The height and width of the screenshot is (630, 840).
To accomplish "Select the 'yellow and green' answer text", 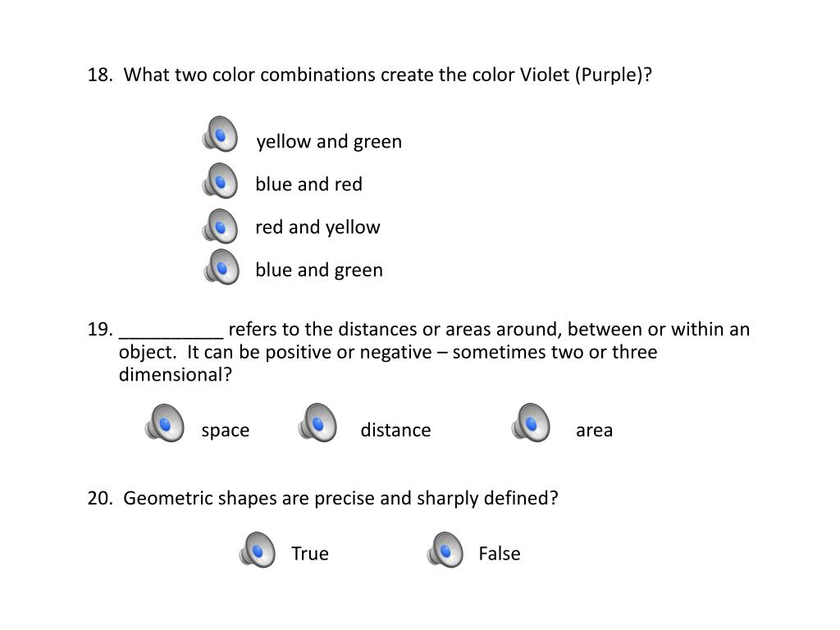I will click(329, 142).
